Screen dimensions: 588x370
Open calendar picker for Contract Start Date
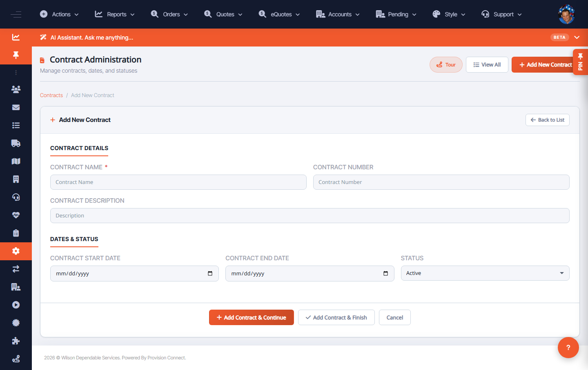point(210,273)
